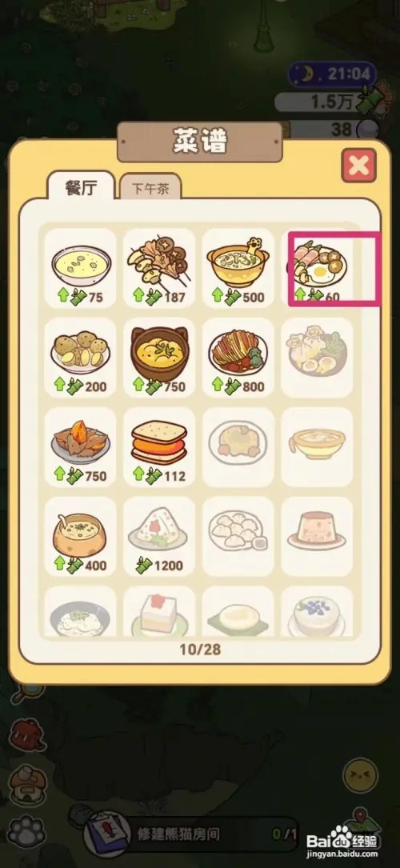The width and height of the screenshot is (400, 868).
Task: Close the 菜谱 recipe panel
Action: (358, 166)
